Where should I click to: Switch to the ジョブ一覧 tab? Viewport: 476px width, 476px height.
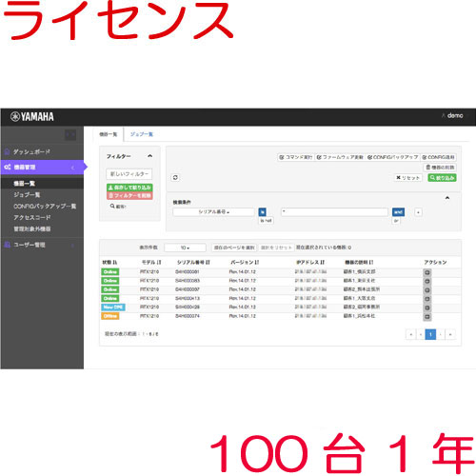[142, 134]
